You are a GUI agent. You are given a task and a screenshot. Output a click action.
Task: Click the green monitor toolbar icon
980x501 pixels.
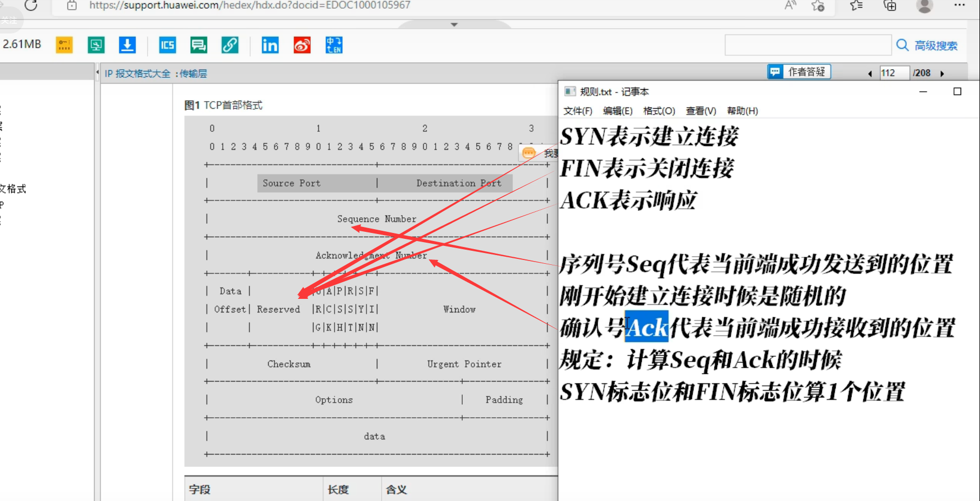[x=96, y=45]
